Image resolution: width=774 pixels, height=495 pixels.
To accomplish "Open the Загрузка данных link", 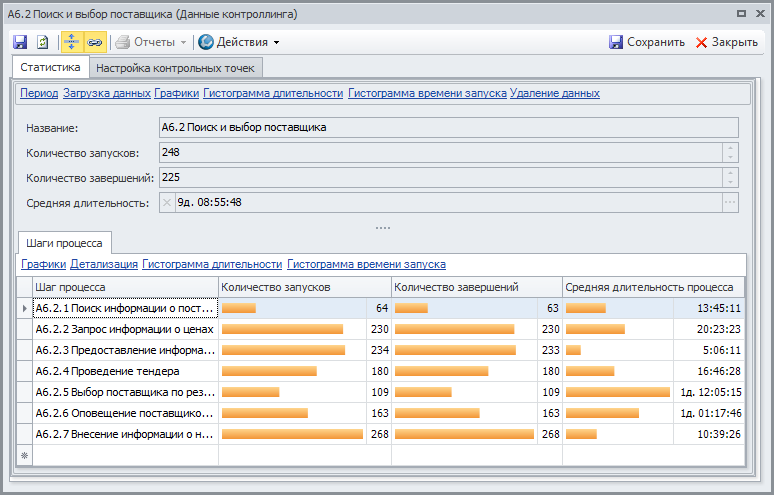I will click(106, 93).
